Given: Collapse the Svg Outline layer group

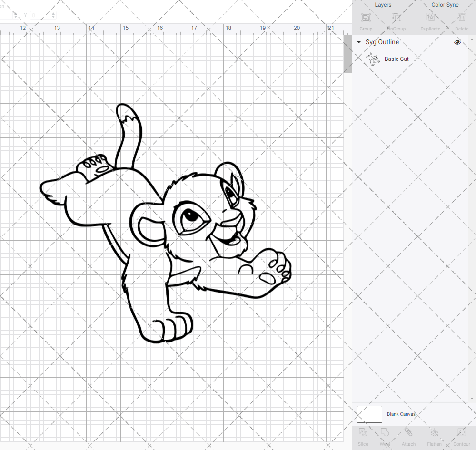Looking at the screenshot, I should pyautogui.click(x=359, y=42).
